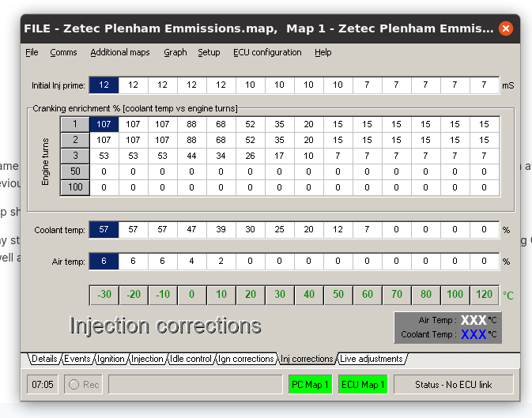Select Coolant temp cell 12
This screenshot has height=418, width=532.
pyautogui.click(x=338, y=230)
